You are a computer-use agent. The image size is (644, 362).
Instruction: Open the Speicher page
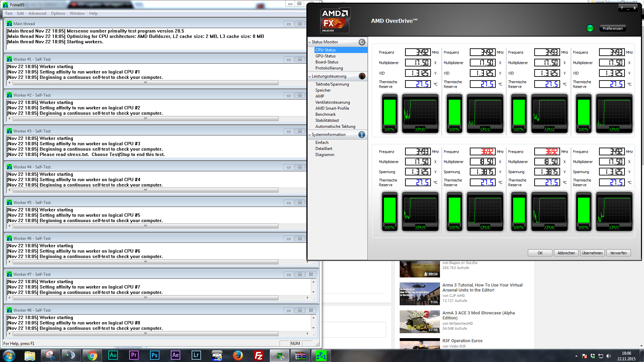click(323, 90)
